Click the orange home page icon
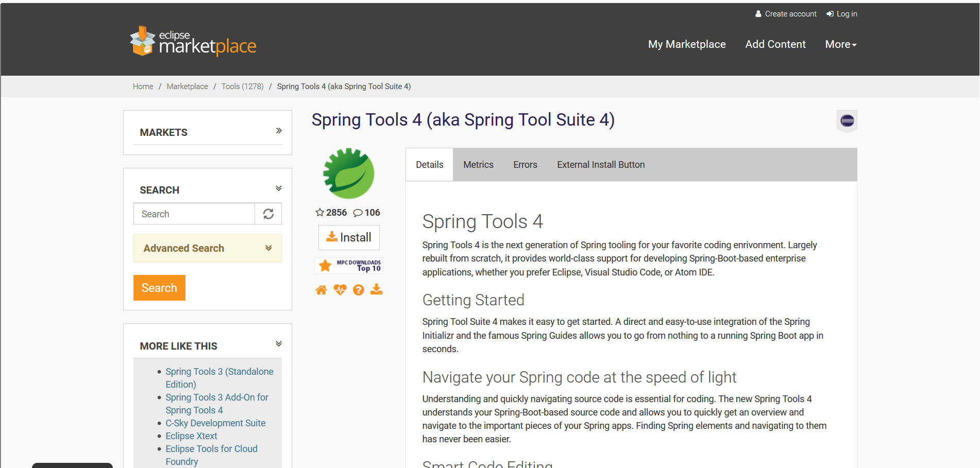Viewport: 980px width, 468px height. (x=321, y=290)
